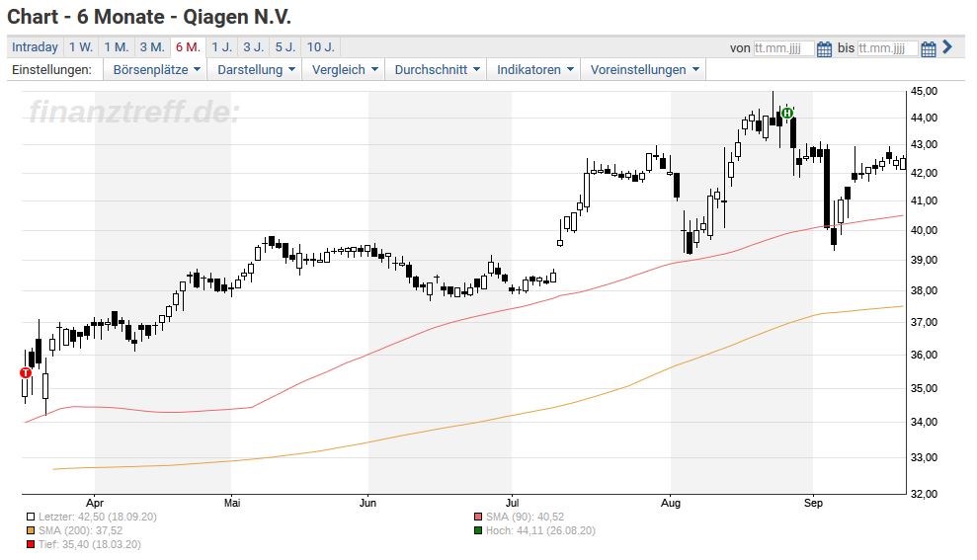The height and width of the screenshot is (560, 977).
Task: Open the 'von' date calendar picker icon
Action: tap(824, 48)
